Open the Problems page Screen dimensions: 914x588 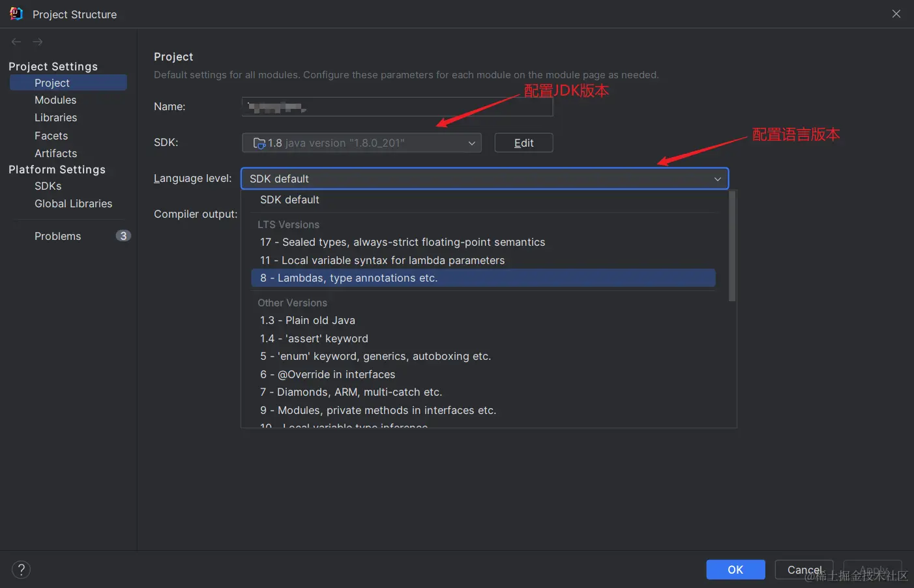pyautogui.click(x=58, y=236)
